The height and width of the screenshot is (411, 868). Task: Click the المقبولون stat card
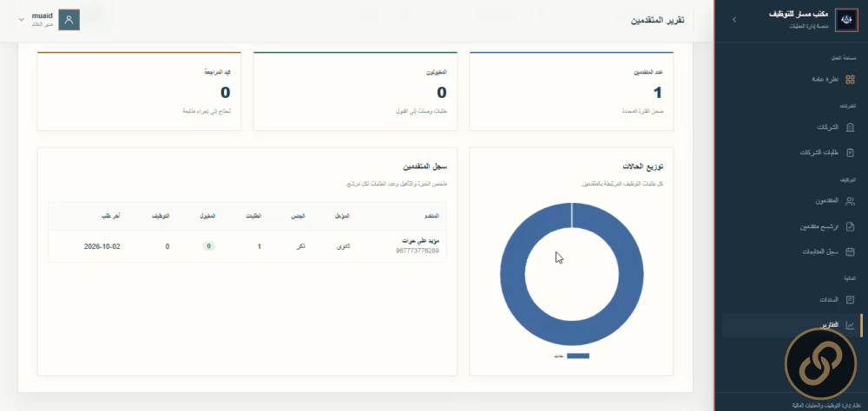(355, 91)
